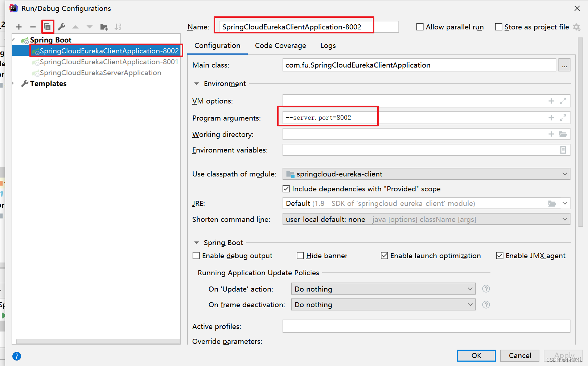Viewport: 588px width, 366px height.
Task: Collapse the Spring Boot settings section
Action: coord(197,243)
